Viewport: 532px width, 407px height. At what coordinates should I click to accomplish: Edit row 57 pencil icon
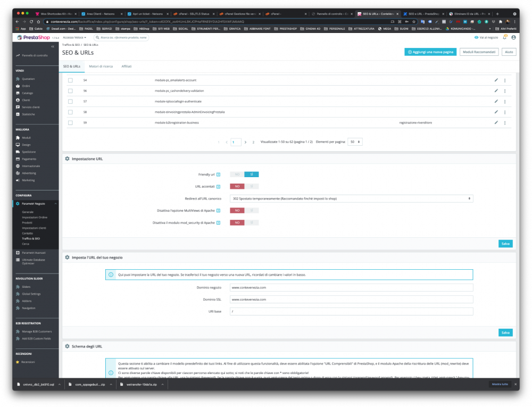(x=496, y=102)
